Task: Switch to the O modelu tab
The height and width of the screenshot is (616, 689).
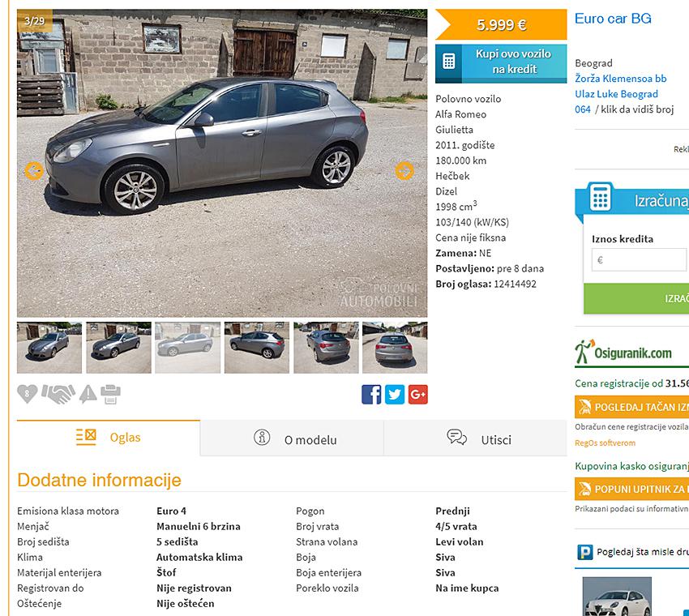Action: [292, 438]
